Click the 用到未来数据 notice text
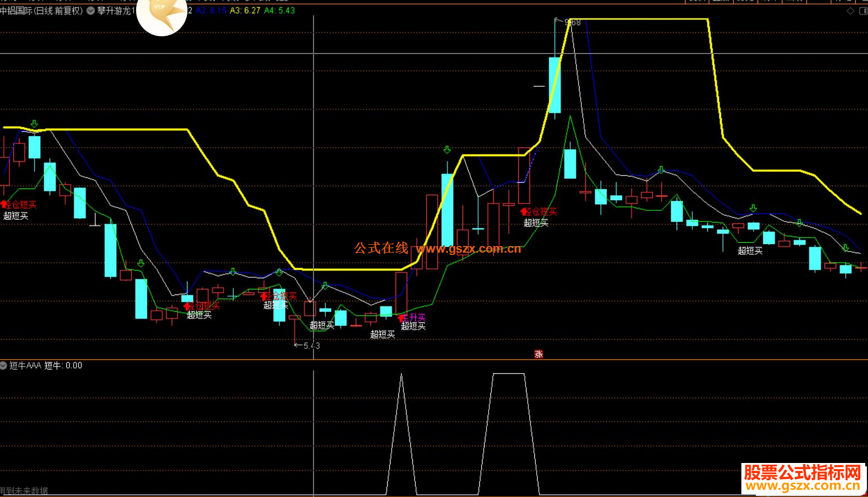The image size is (868, 497). click(24, 491)
